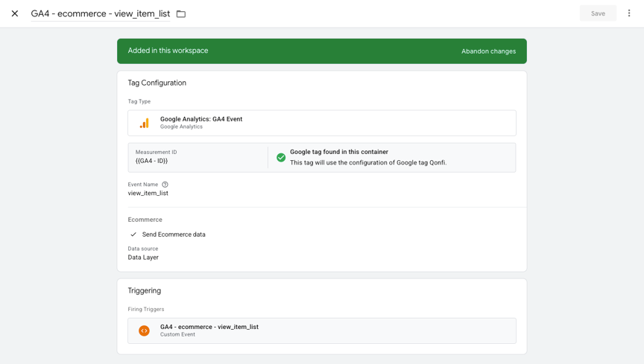Click the Google Analytics bar chart icon
This screenshot has width=644, height=364.
[x=144, y=123]
